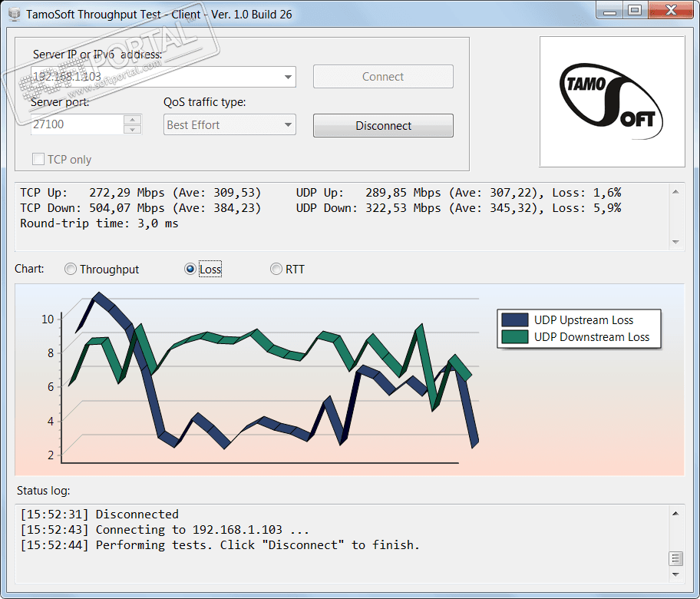Close the Throughput Test window
The image size is (700, 599).
click(671, 11)
